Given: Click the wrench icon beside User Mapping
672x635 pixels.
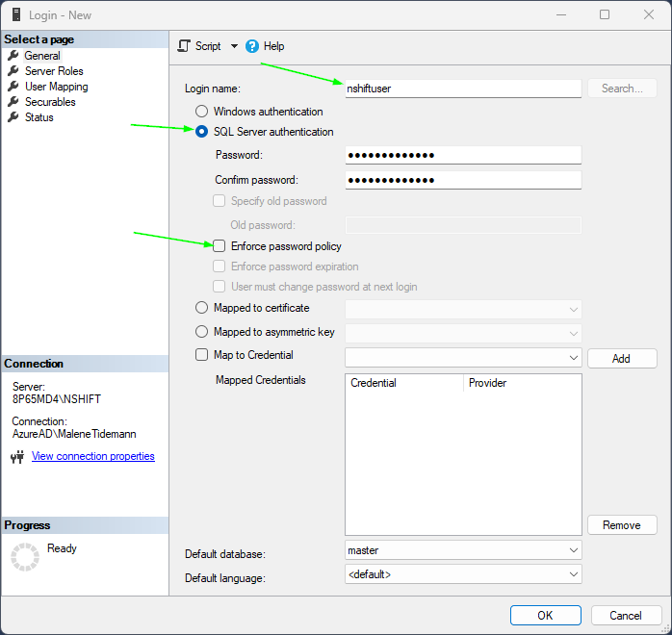Looking at the screenshot, I should (13, 87).
